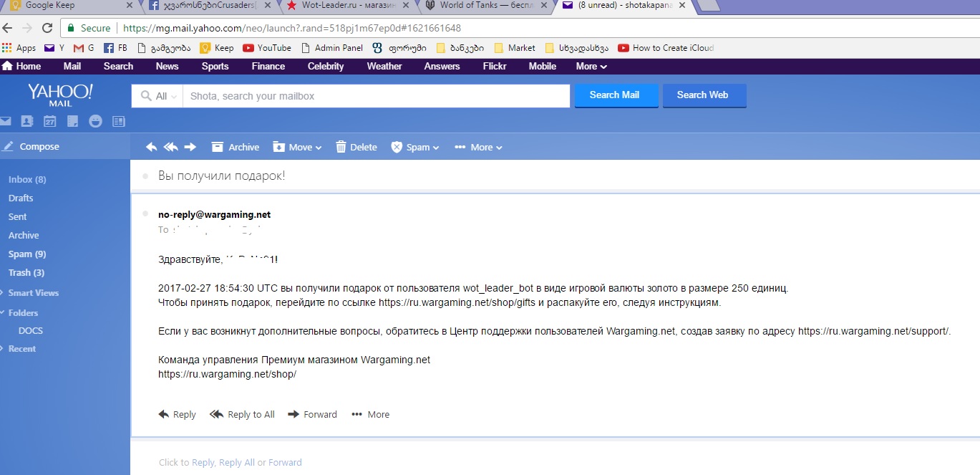Open the Messenger smiley icon

pos(95,121)
